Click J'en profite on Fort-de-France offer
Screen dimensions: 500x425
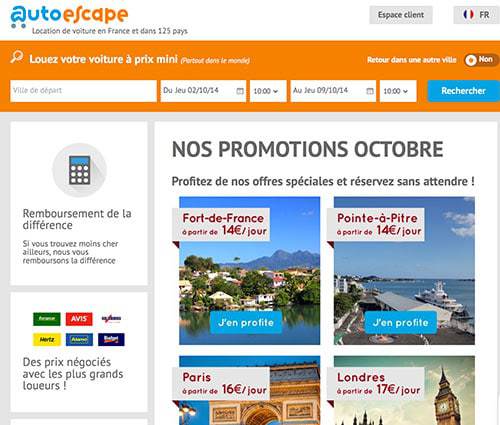pyautogui.click(x=246, y=322)
